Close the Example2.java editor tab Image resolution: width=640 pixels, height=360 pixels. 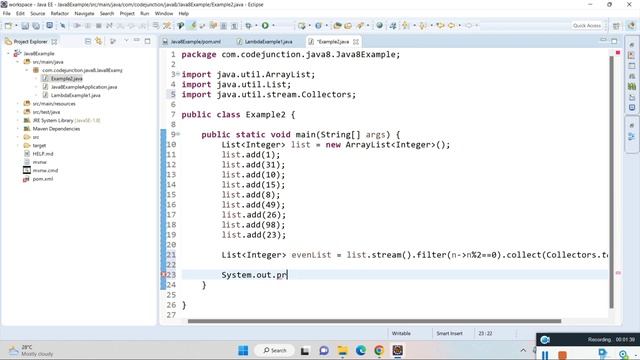pyautogui.click(x=356, y=42)
